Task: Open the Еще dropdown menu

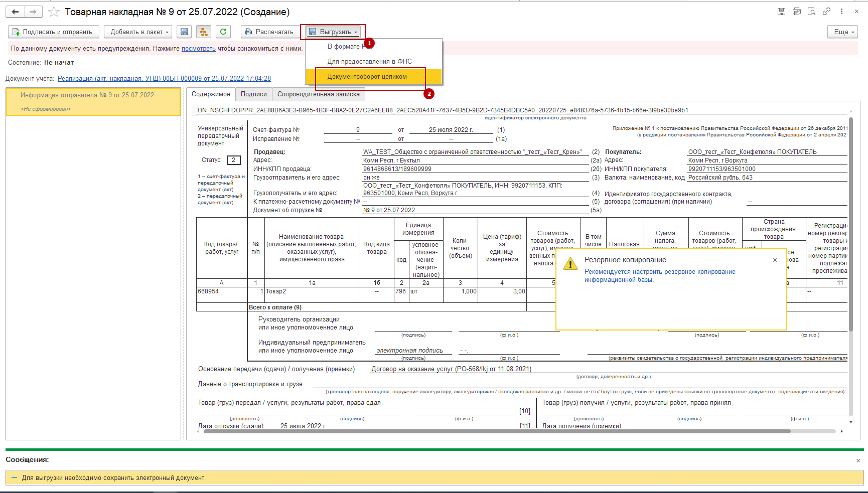Action: coord(842,32)
